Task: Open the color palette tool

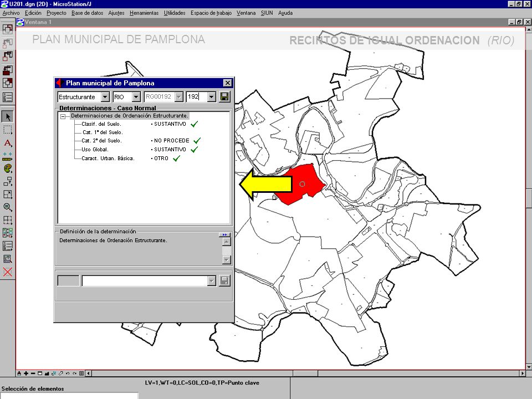Action: 7,168
